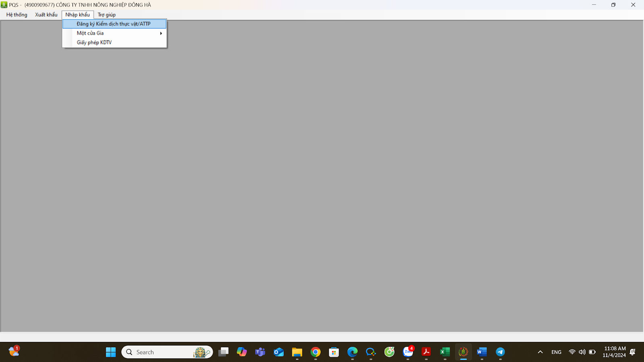
Task: Open Microsoft Edge from the taskbar
Action: coord(353,352)
